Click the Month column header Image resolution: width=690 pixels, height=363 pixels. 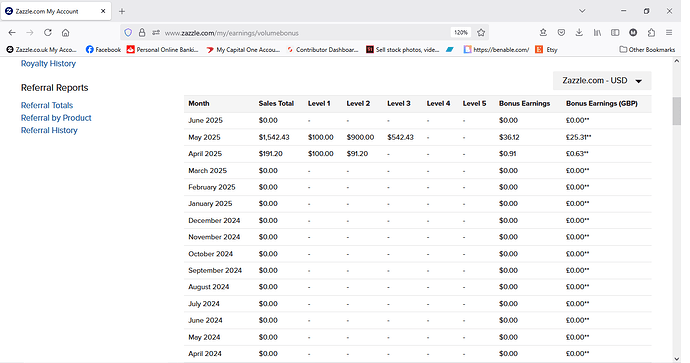pyautogui.click(x=199, y=103)
